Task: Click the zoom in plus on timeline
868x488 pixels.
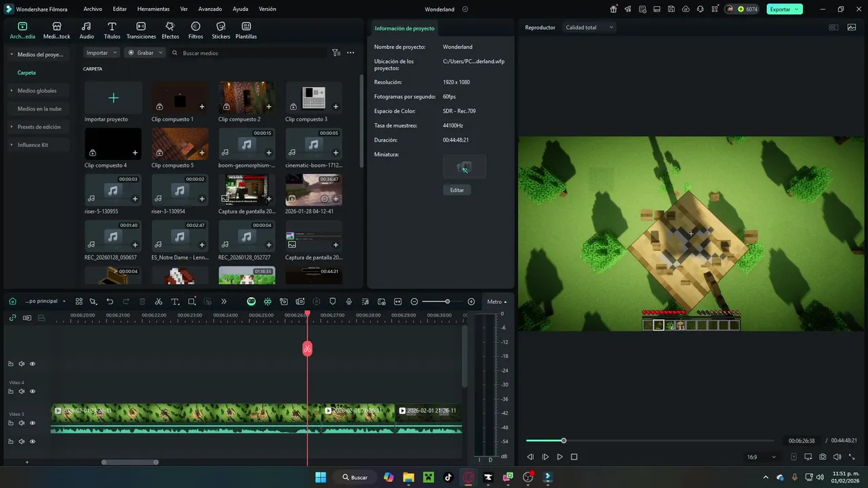Action: point(471,302)
